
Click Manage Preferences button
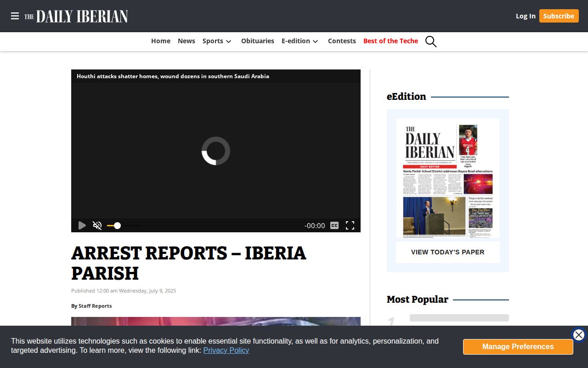coord(518,347)
